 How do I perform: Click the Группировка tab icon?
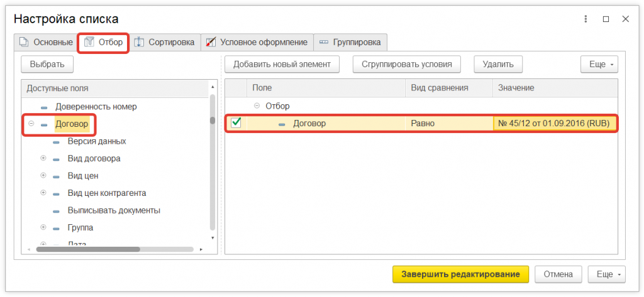(324, 43)
